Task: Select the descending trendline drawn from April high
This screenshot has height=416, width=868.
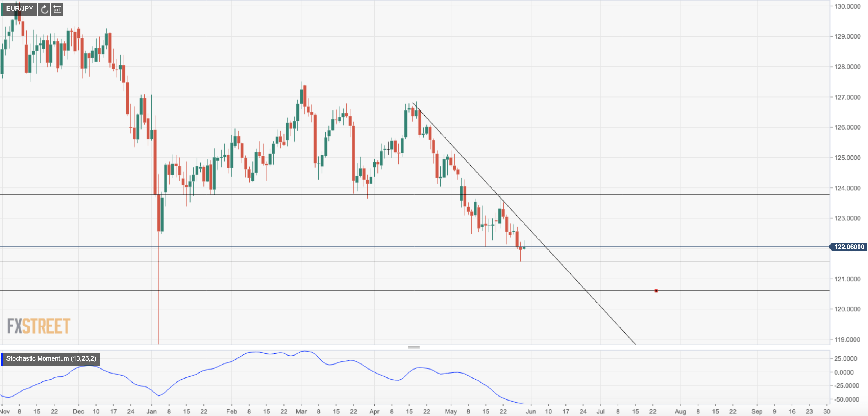Action: 524,223
